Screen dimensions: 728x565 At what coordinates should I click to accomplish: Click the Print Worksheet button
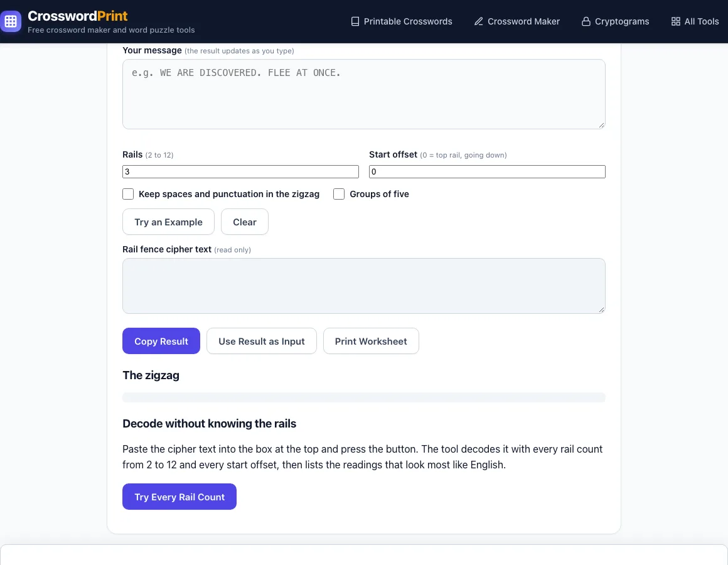pos(371,342)
